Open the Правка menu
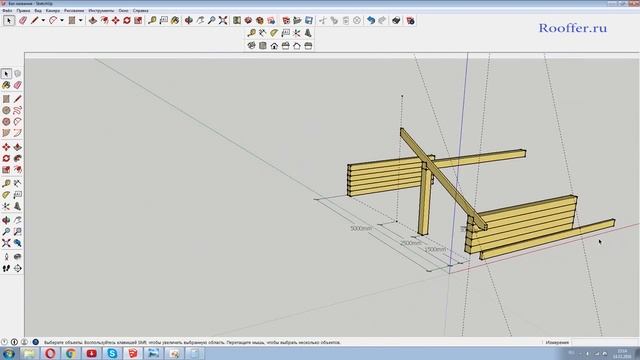This screenshot has height=360, width=640. click(x=23, y=11)
